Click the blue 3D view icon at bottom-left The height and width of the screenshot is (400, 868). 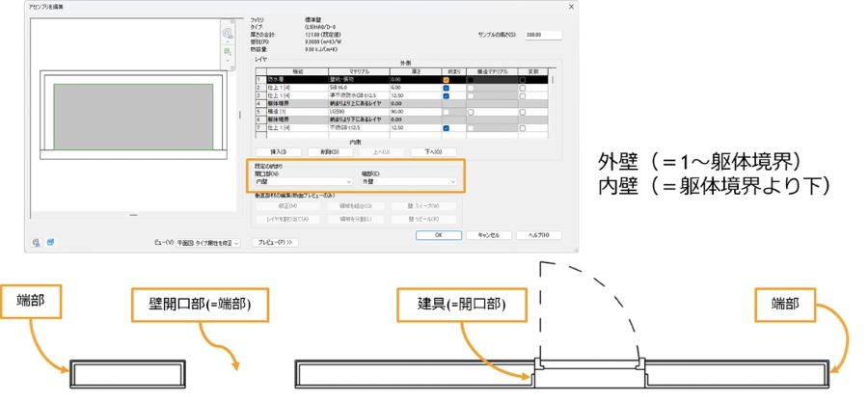click(x=48, y=243)
